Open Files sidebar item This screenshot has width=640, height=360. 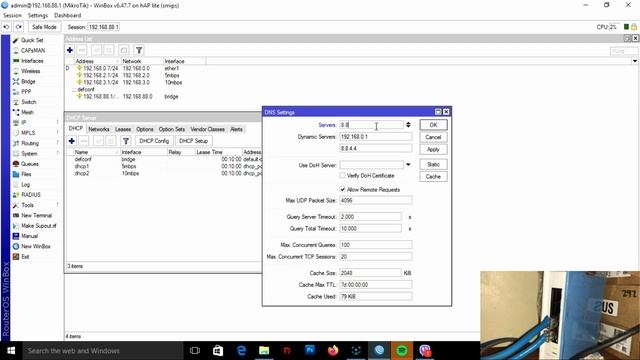coord(26,174)
